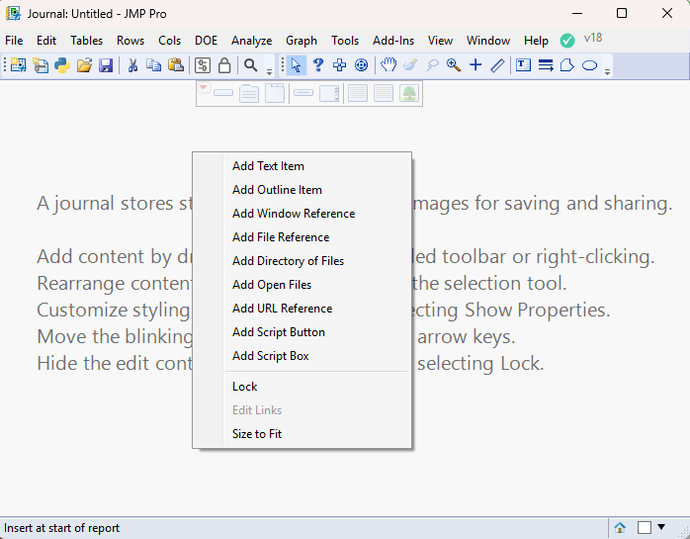Screen dimensions: 690x539
Task: Select the Crosshairs plus tool
Action: [475, 65]
